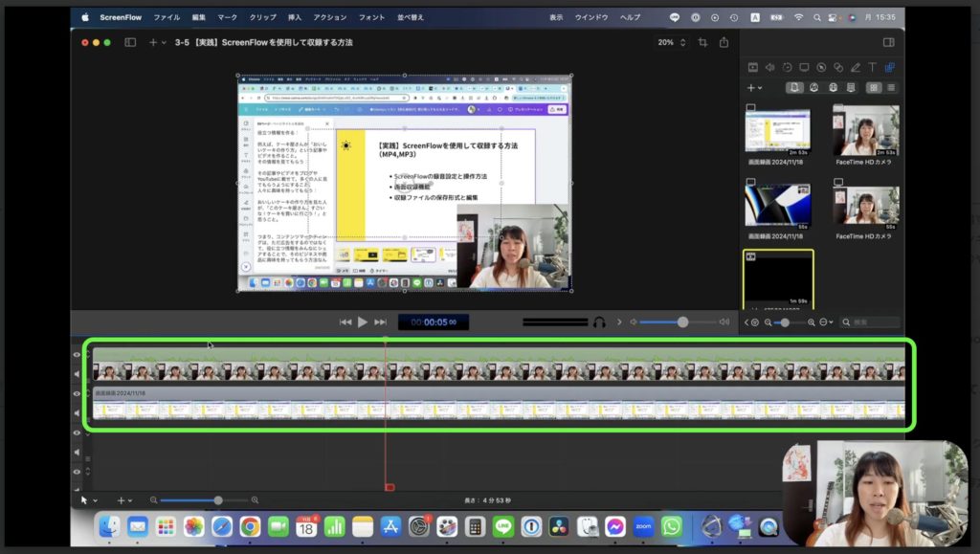Click the crop canvas icon
This screenshot has height=554, width=980.
point(703,42)
